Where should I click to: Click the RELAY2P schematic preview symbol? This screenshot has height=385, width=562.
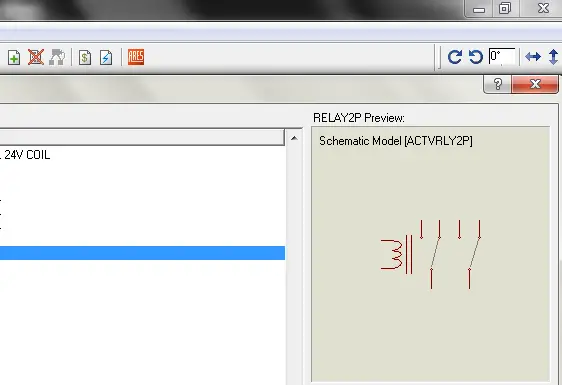click(431, 254)
